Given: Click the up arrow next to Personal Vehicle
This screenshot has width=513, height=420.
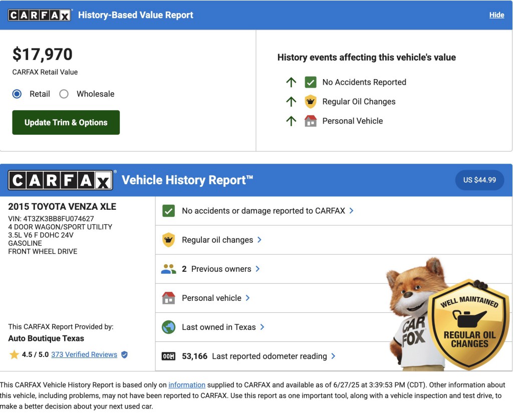Looking at the screenshot, I should tap(291, 121).
